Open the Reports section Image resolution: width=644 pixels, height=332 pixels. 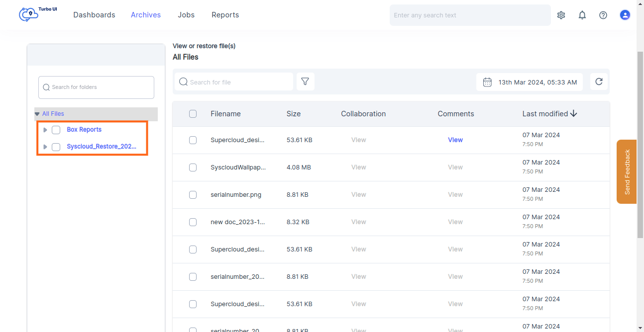tap(225, 15)
